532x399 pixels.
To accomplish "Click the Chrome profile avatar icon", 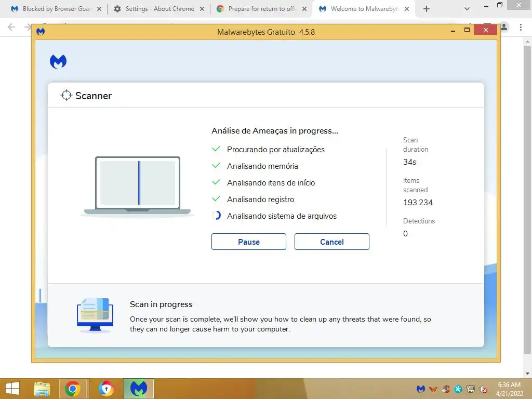I will 504,27.
